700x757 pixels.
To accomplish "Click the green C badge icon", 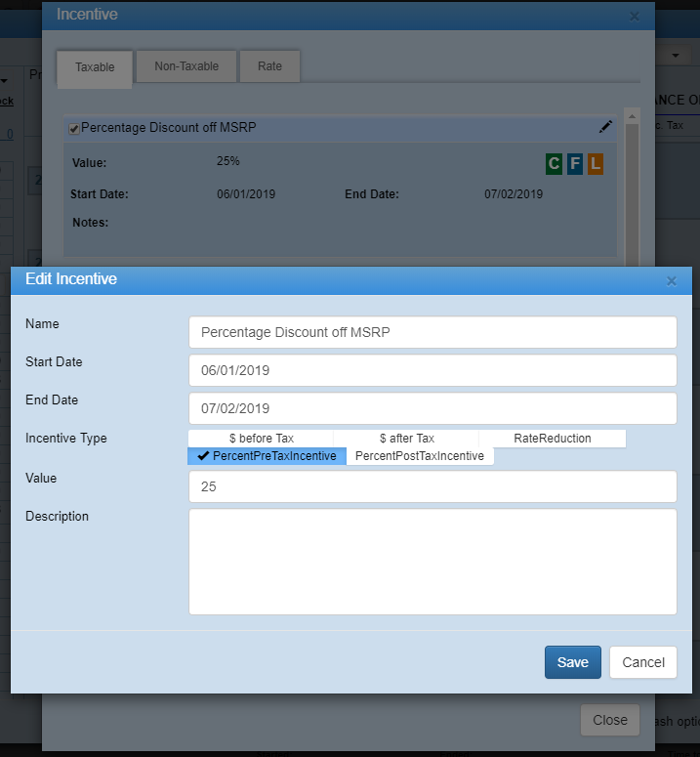I will tap(554, 163).
